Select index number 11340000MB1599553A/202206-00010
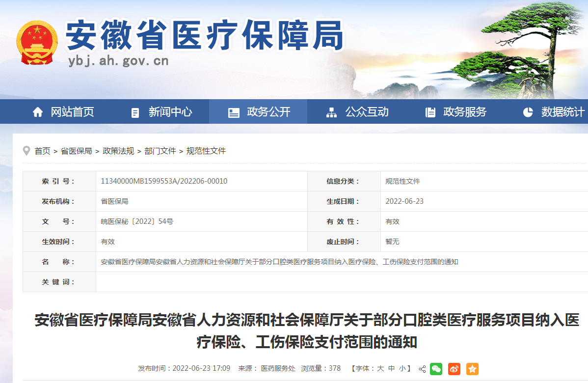The width and height of the screenshot is (588, 383). [164, 181]
